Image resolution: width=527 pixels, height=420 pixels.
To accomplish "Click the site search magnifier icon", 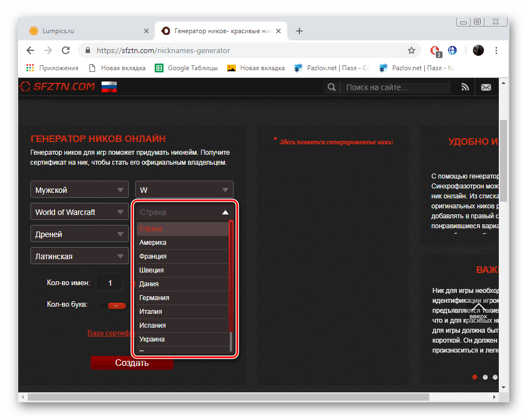I will tap(332, 87).
